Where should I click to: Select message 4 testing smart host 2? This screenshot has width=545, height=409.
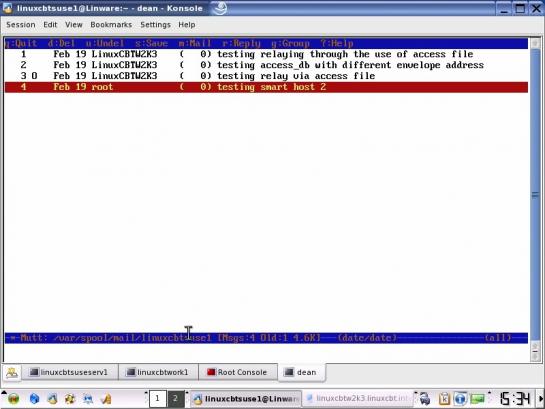266,87
